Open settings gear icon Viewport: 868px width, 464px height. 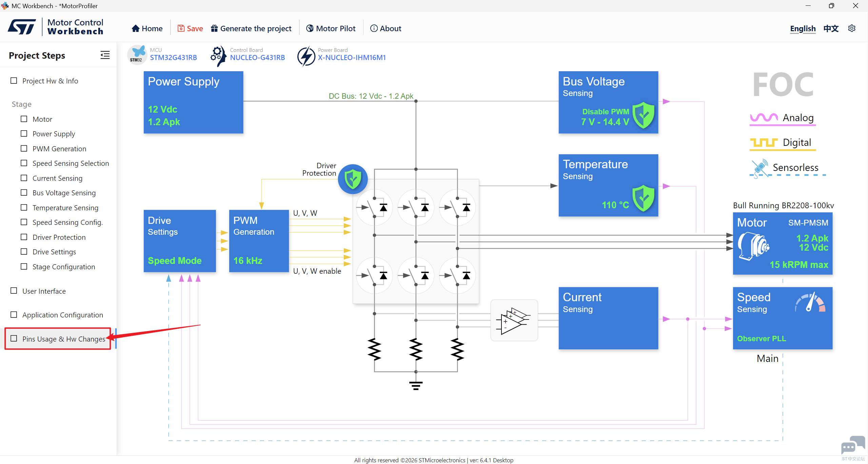pyautogui.click(x=852, y=28)
